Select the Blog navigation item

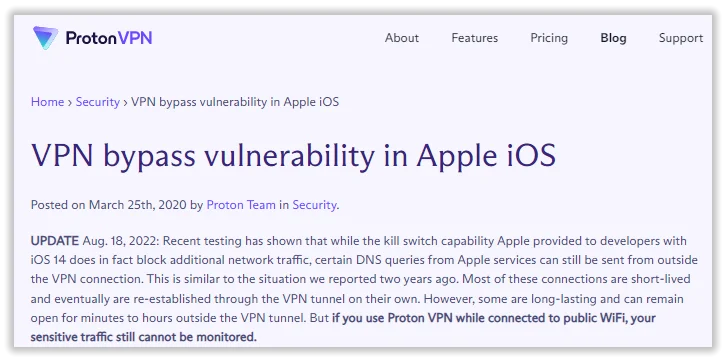[x=613, y=38]
